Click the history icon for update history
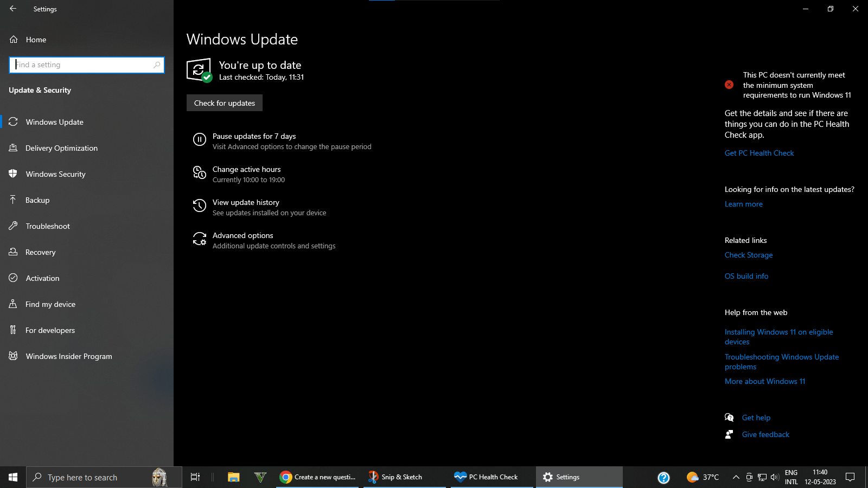Screen dimensions: 868x488 pos(200,206)
